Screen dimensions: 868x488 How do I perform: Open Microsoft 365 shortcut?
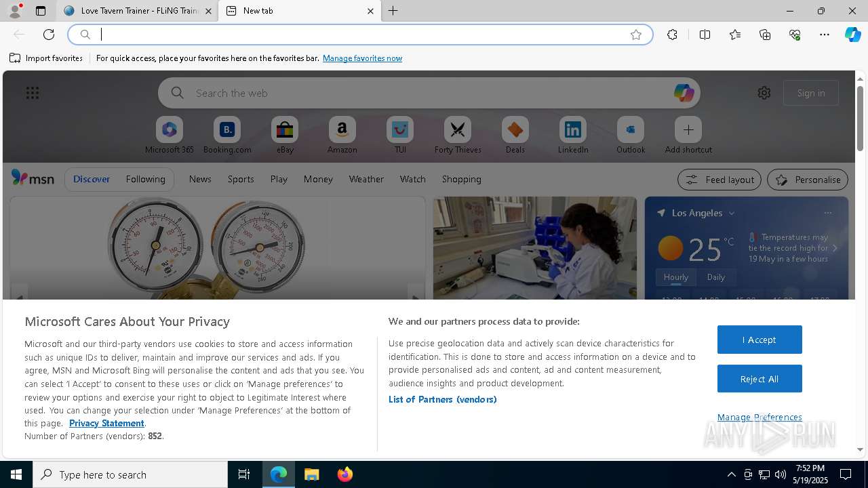tap(170, 136)
